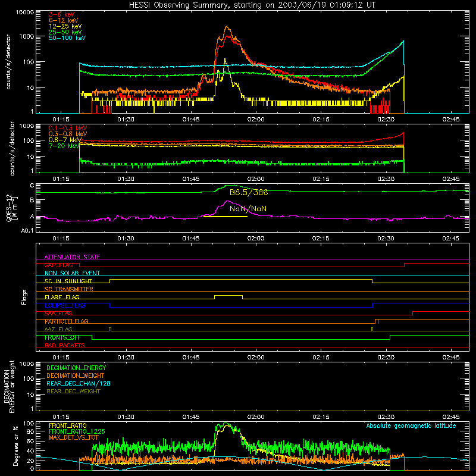Click the 0.8-7 MeV legend entry
The height and width of the screenshot is (476, 476).
(x=65, y=140)
